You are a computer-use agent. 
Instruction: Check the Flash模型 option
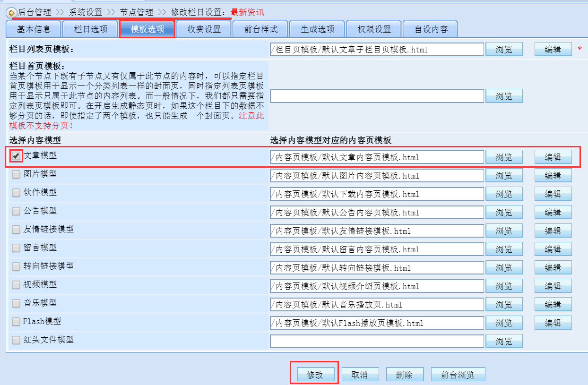click(16, 322)
